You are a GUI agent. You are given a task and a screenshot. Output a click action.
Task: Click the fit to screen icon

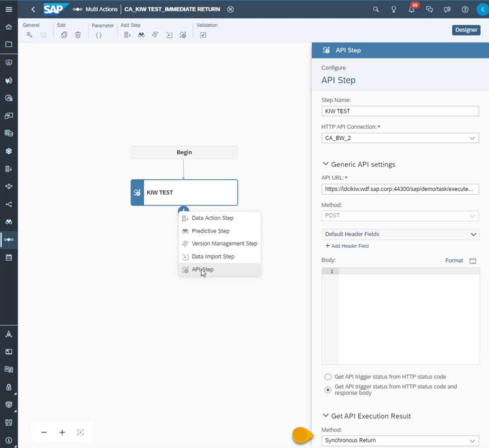(80, 432)
